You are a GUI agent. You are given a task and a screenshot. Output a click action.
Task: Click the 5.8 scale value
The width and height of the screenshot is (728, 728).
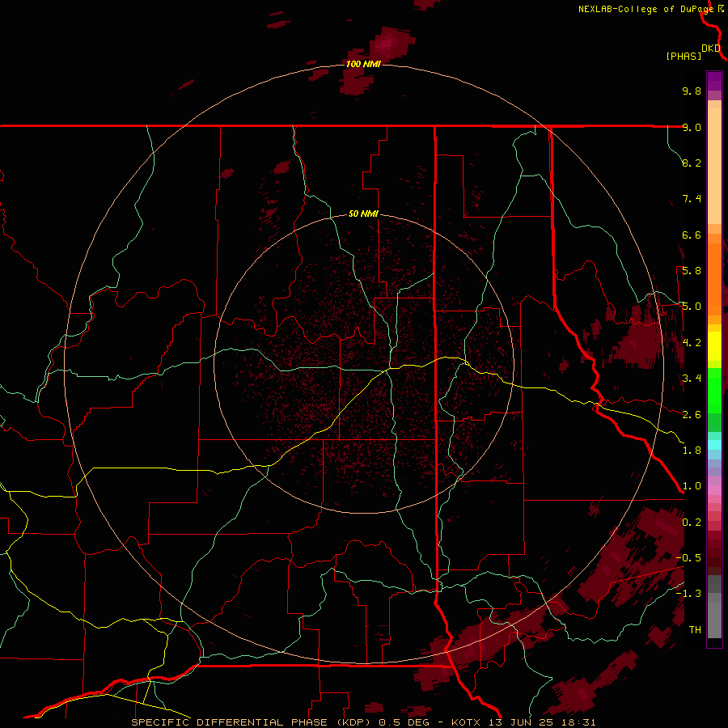click(x=692, y=271)
